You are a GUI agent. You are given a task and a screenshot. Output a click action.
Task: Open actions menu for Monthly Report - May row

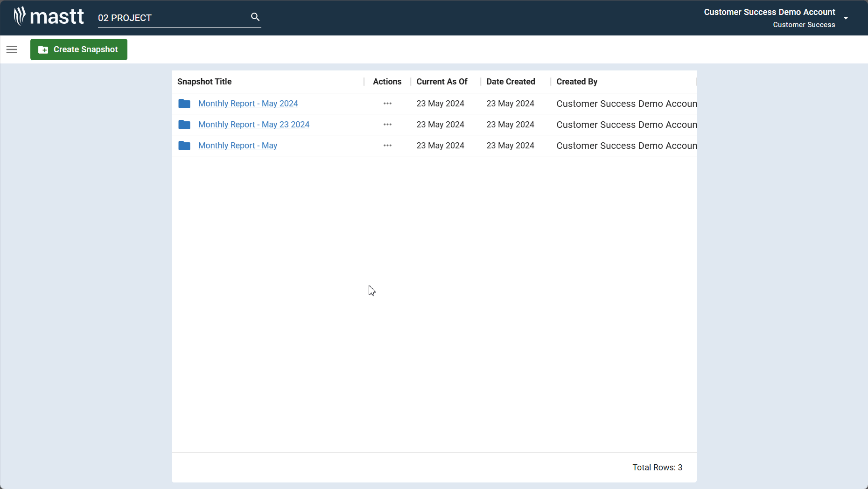click(387, 146)
